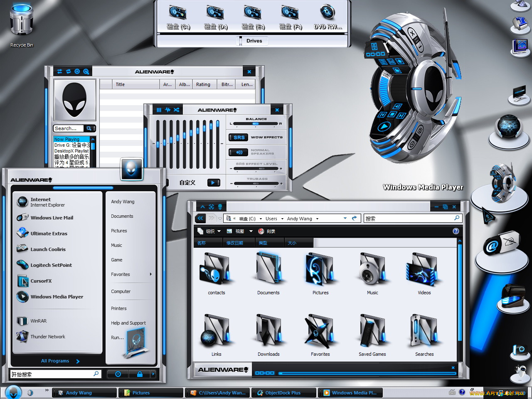Image resolution: width=532 pixels, height=399 pixels.
Task: Click the lock button in Start menu
Action: click(x=140, y=374)
